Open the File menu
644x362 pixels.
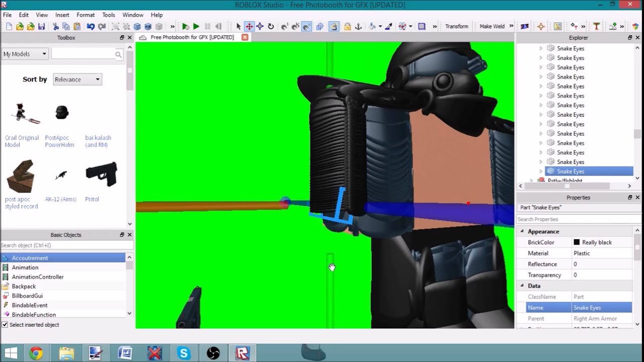[8, 15]
